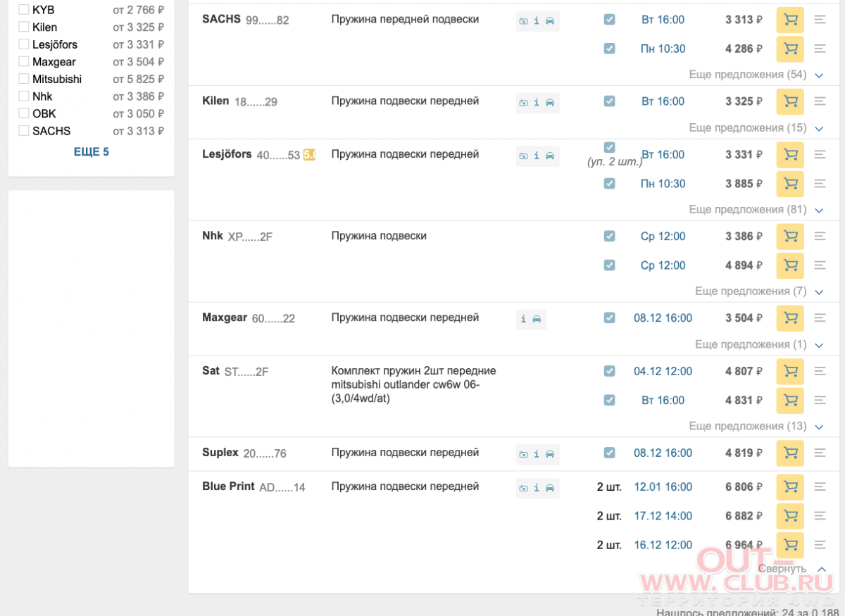
Task: Add Kilen spring for 3 325 ₽ to cart
Action: coord(790,101)
